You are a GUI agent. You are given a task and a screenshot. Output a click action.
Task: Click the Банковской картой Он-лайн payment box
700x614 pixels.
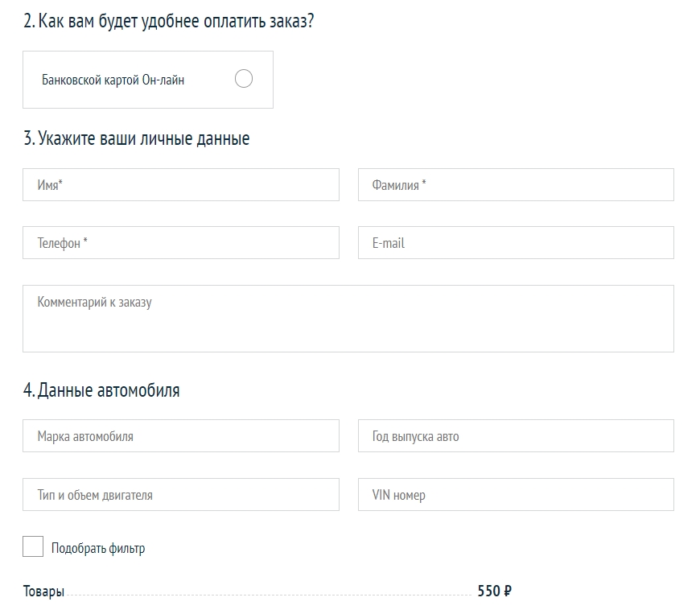click(x=148, y=80)
